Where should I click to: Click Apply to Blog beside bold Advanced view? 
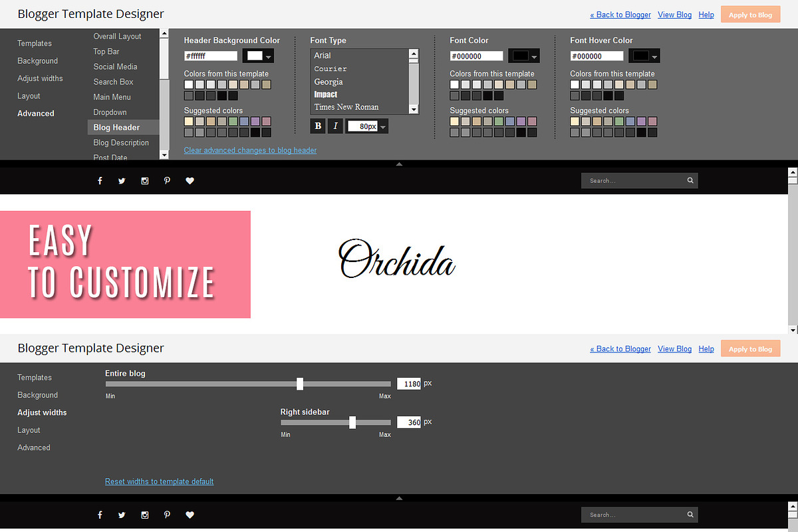750,15
